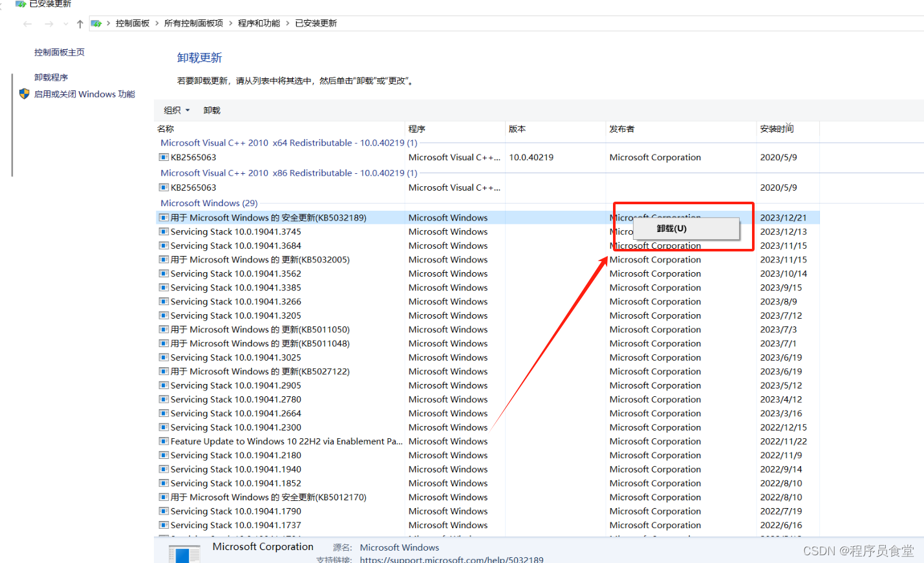Image resolution: width=924 pixels, height=563 pixels.
Task: Click the icon for Servicing Stack 10.0.19041.3205
Action: click(x=164, y=315)
